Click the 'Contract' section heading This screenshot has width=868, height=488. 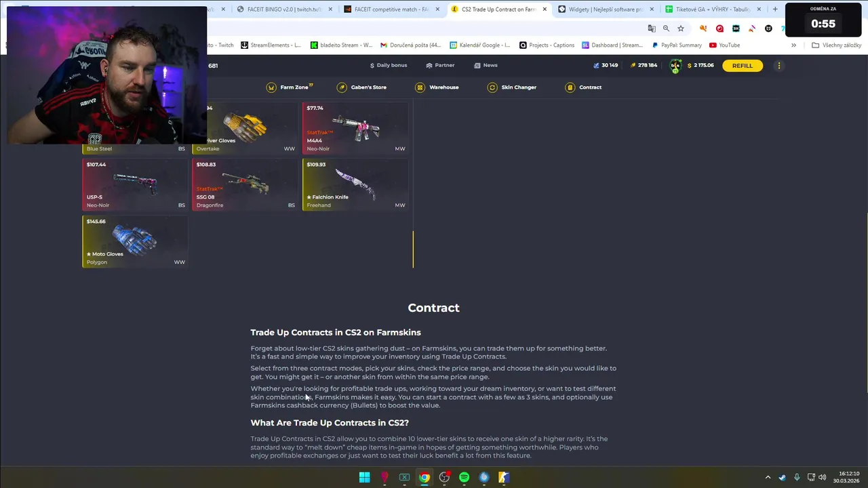point(433,308)
